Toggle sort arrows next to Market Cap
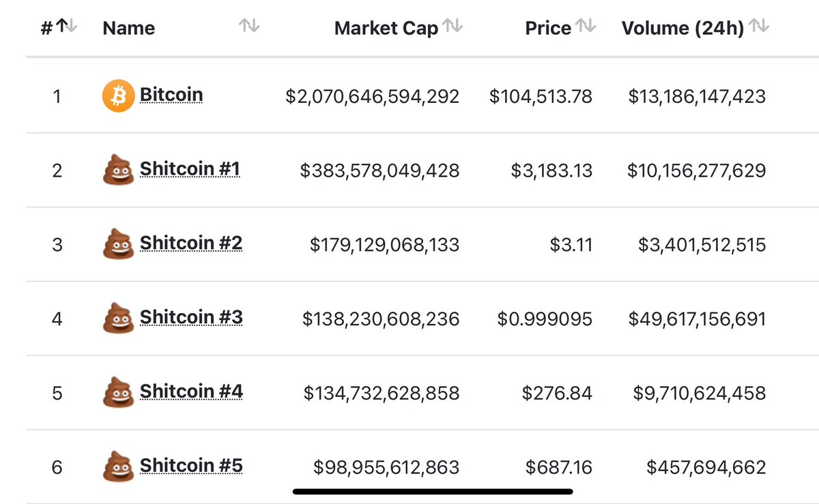 452,26
